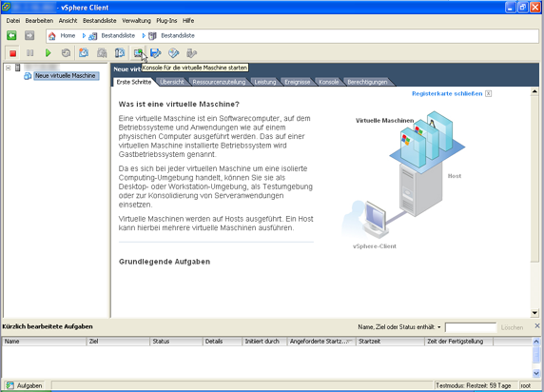Click the Connect floppy toolbar icon
Image resolution: width=544 pixels, height=392 pixels.
coord(155,53)
